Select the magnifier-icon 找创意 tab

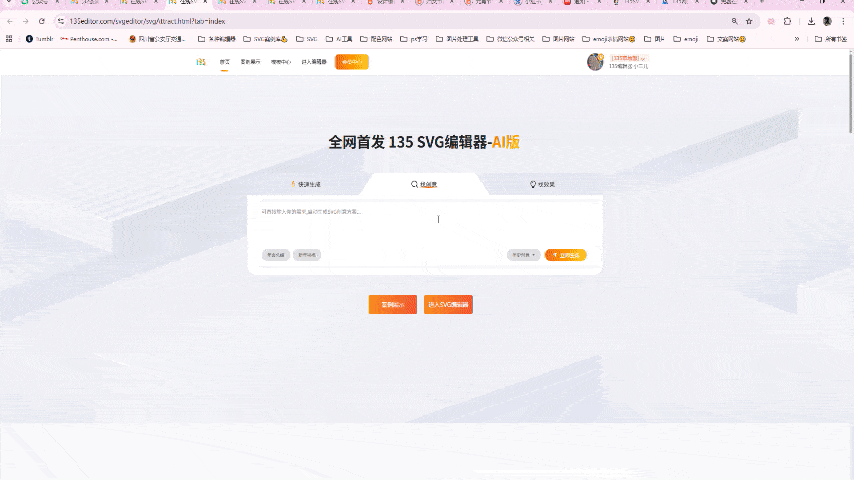pyautogui.click(x=424, y=184)
